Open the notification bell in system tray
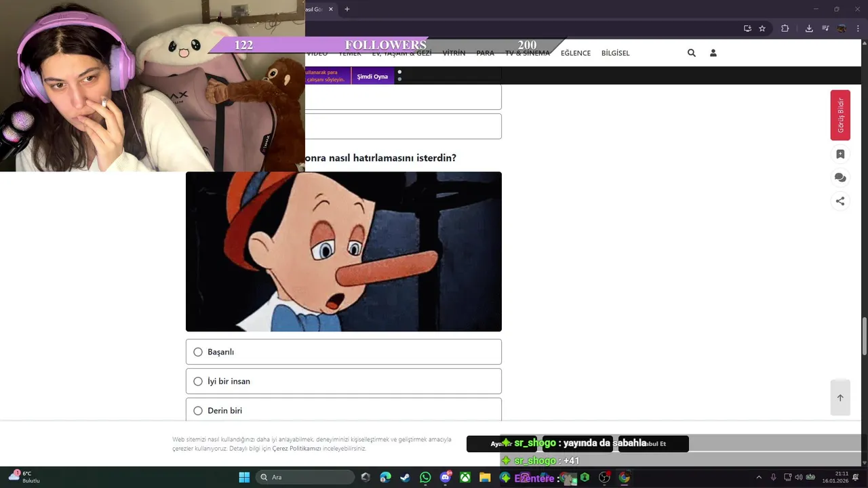868x488 pixels. tap(856, 477)
